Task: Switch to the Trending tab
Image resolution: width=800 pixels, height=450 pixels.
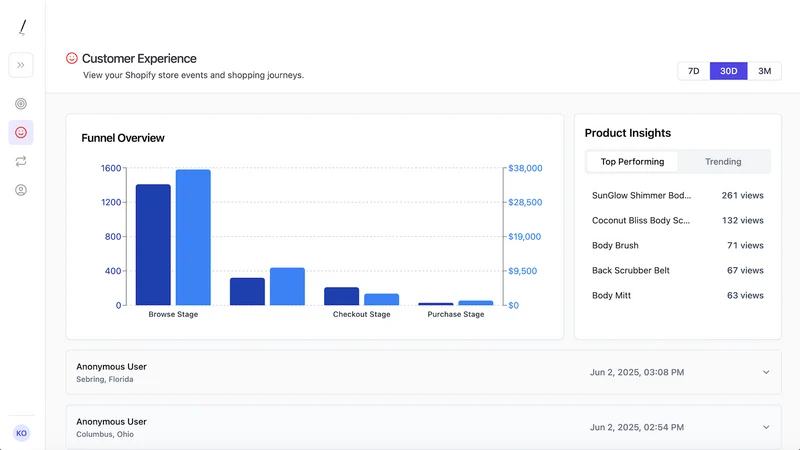Action: tap(723, 162)
